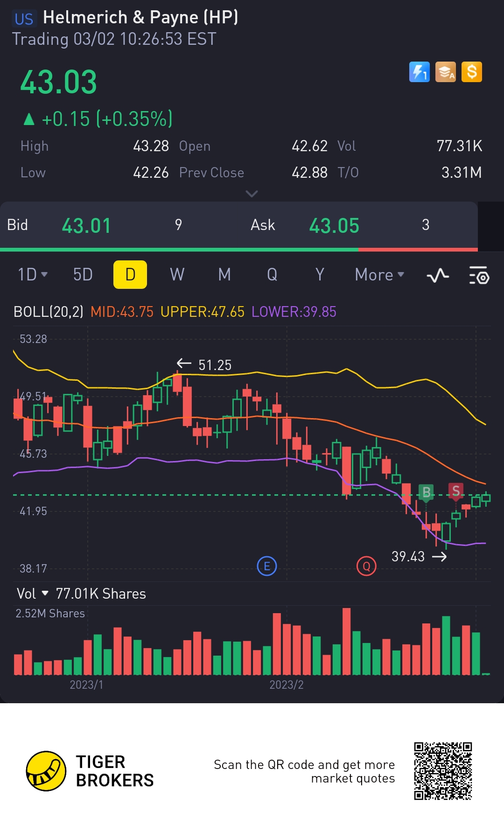
Task: Tap the bid/ask ratio bar
Action: 239,250
